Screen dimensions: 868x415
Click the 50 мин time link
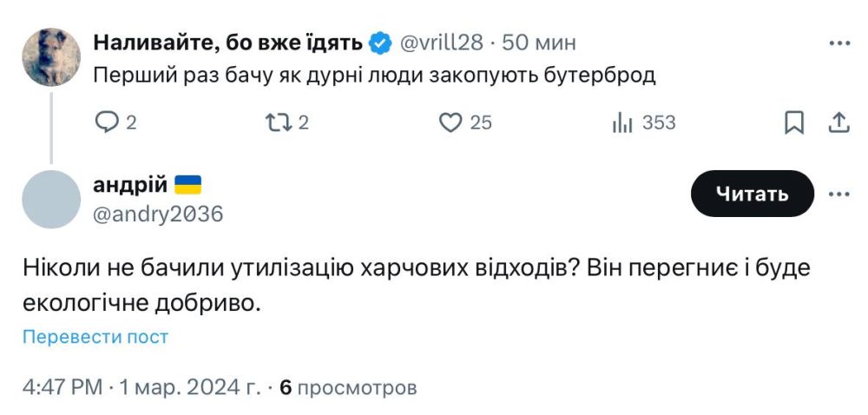pos(540,42)
